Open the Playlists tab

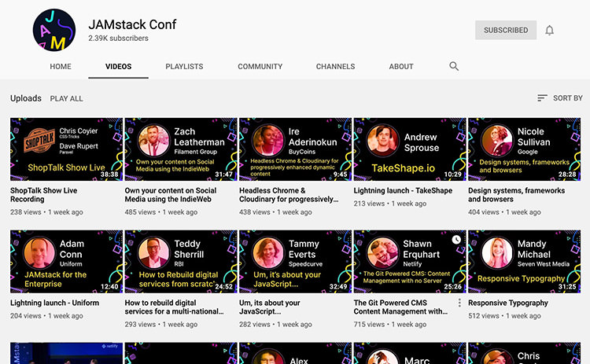[184, 67]
